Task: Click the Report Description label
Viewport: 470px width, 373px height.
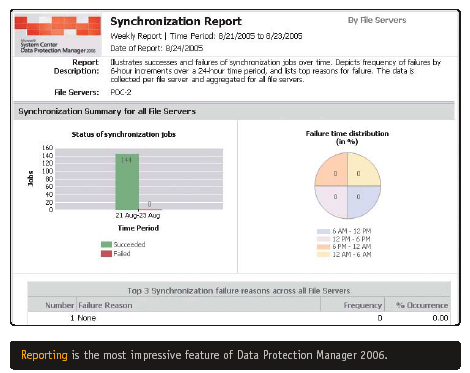Action: click(77, 67)
